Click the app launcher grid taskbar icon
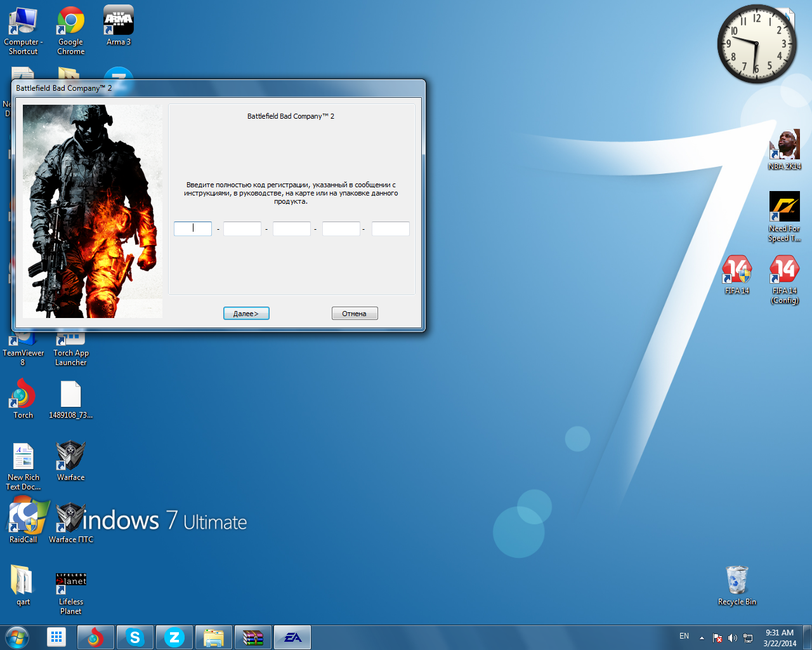Screen dimensions: 812x650 pos(56,637)
